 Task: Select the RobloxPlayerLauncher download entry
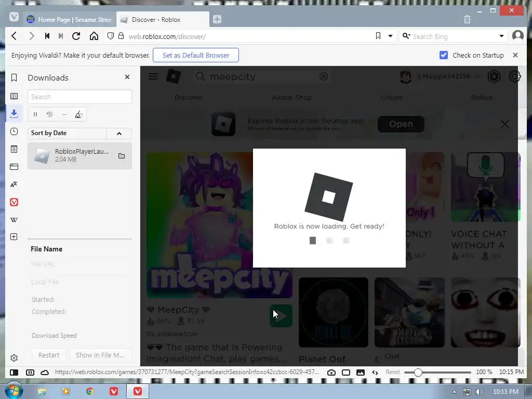click(x=79, y=156)
